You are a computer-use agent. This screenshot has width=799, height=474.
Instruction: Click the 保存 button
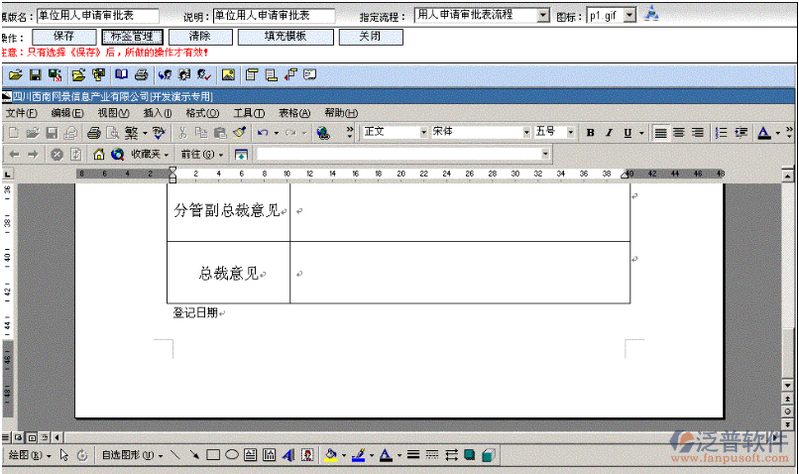coord(64,37)
